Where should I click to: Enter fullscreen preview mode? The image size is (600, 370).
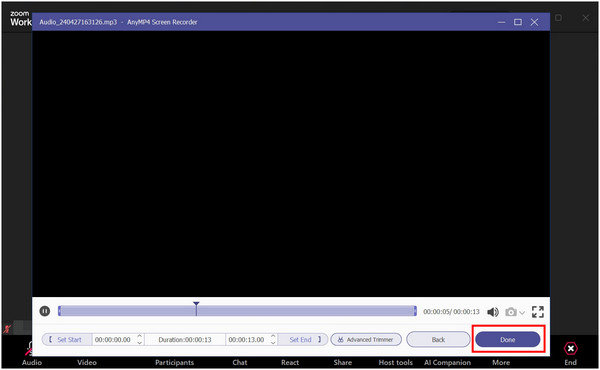(538, 312)
